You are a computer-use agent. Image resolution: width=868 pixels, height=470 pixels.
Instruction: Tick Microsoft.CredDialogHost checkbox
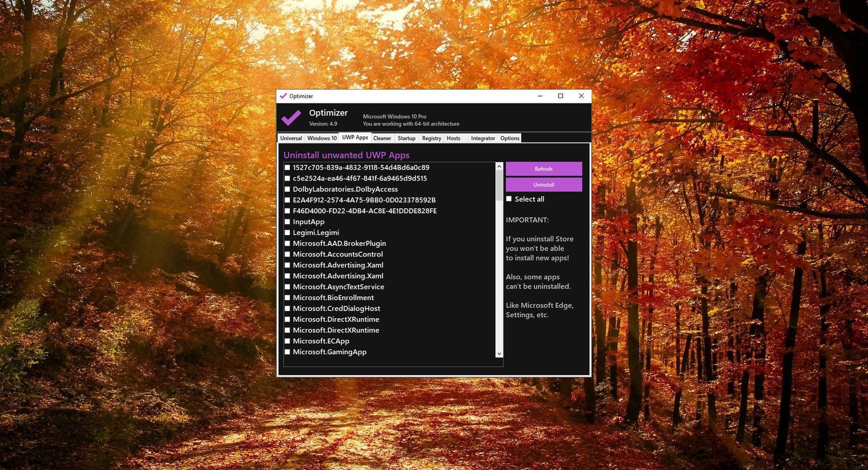click(287, 309)
